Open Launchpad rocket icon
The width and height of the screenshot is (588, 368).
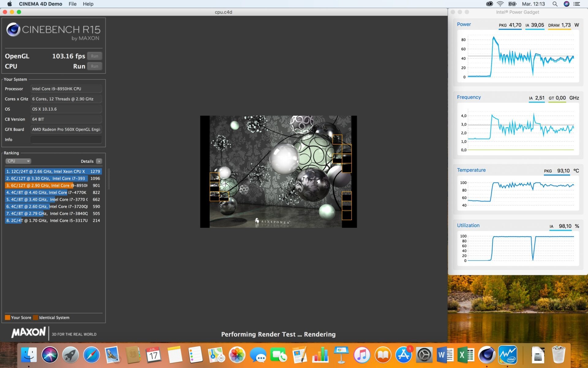pos(70,355)
